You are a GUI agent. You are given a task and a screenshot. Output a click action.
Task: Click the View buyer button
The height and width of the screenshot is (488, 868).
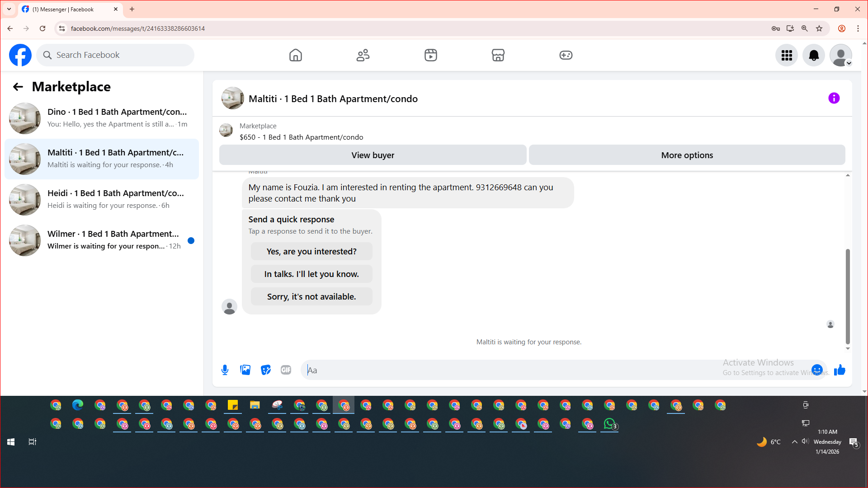(373, 155)
